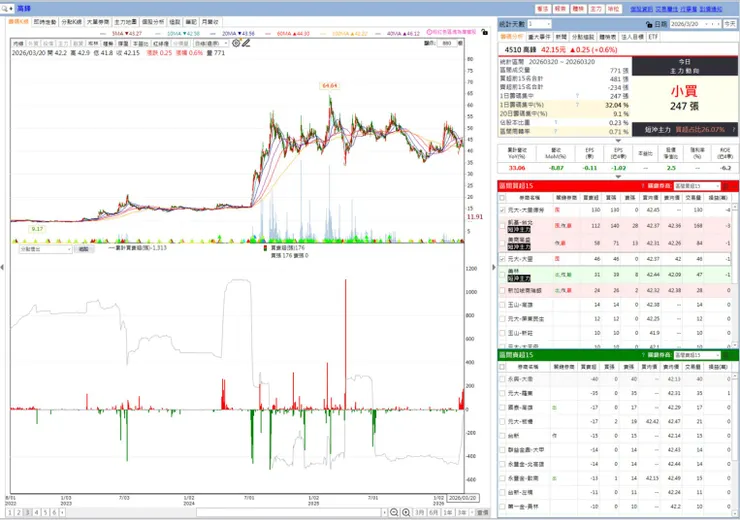Open the 分點進出 dropdown below the chart
This screenshot has width=740, height=520.
[x=45, y=249]
